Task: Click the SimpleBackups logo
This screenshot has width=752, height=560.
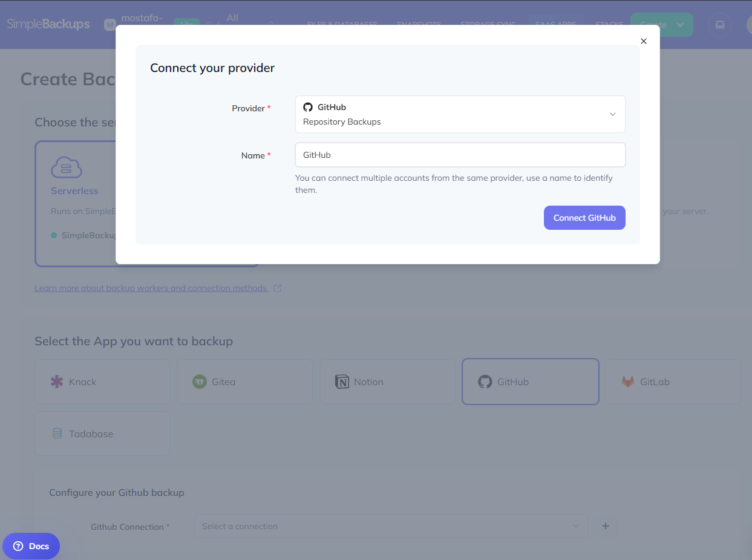Action: tap(48, 24)
